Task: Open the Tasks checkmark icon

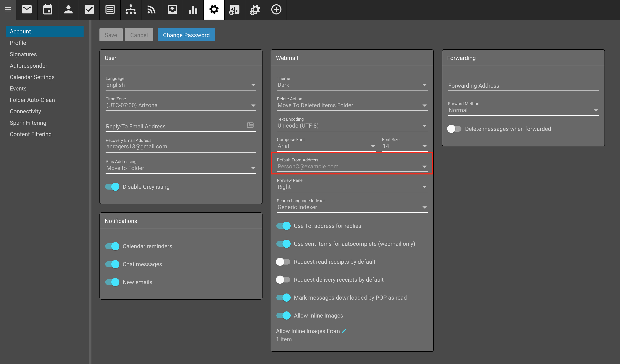Action: [x=89, y=10]
